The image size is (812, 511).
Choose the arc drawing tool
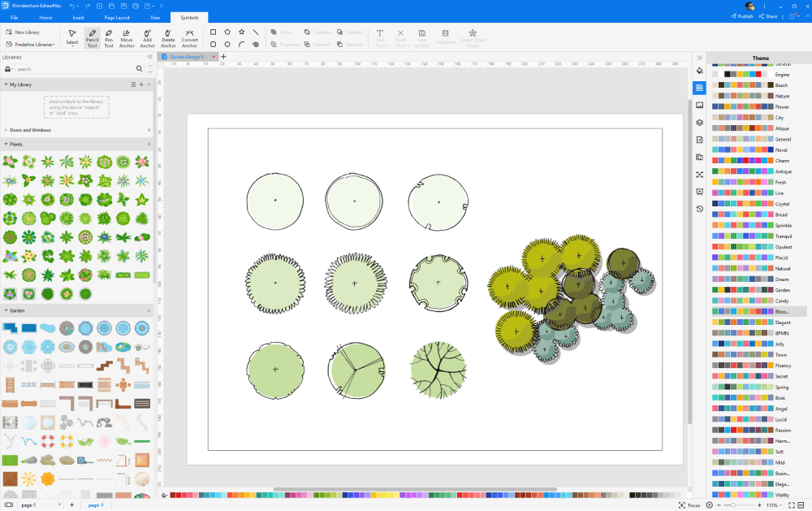(241, 45)
